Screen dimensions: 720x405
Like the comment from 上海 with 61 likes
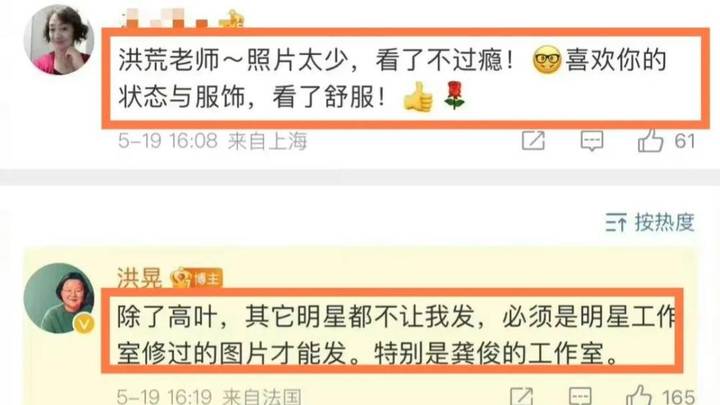coord(651,140)
